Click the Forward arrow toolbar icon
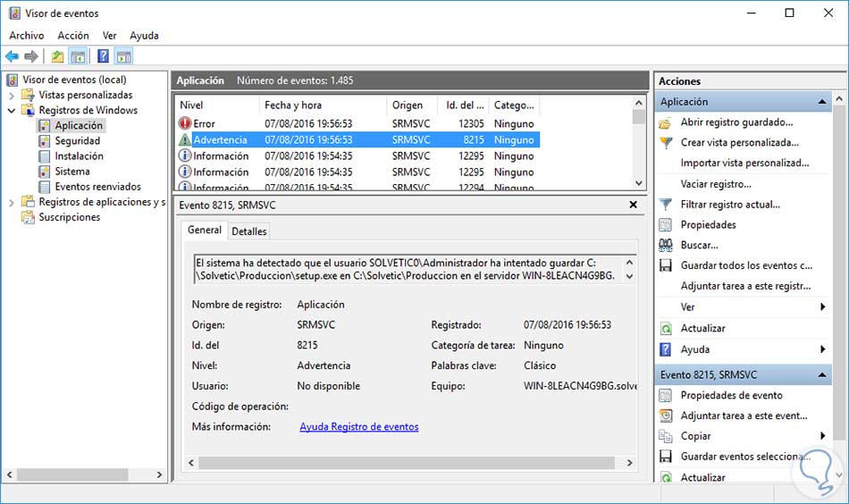 pyautogui.click(x=31, y=55)
